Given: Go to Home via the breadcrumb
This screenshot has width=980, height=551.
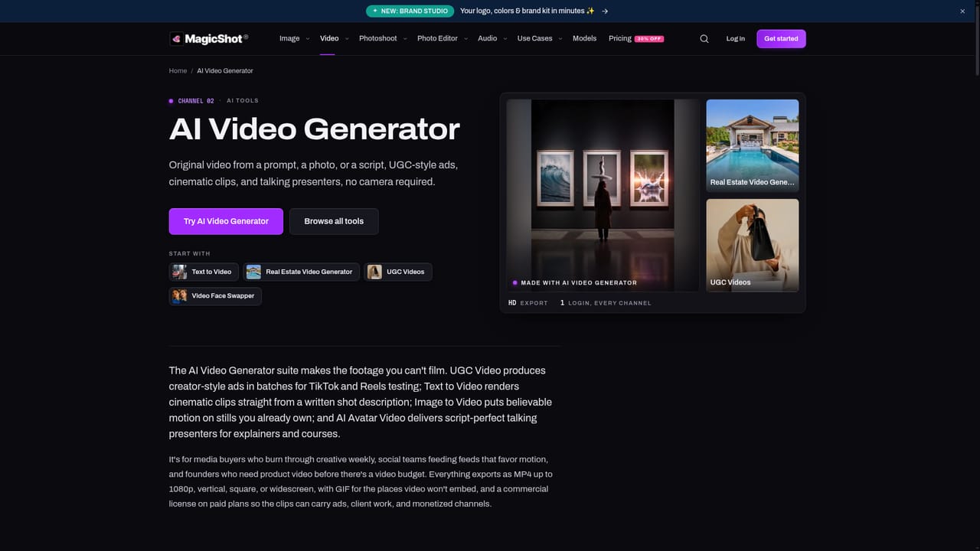Looking at the screenshot, I should [x=178, y=71].
